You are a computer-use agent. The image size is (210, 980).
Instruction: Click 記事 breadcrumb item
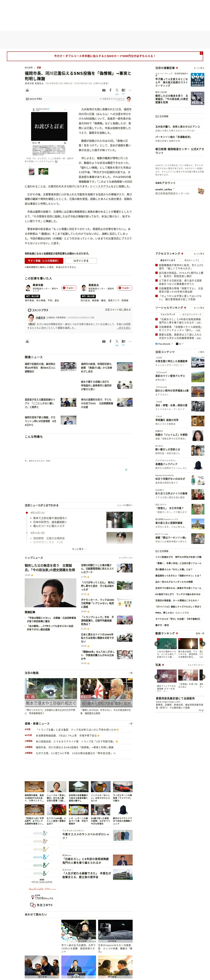39,68
